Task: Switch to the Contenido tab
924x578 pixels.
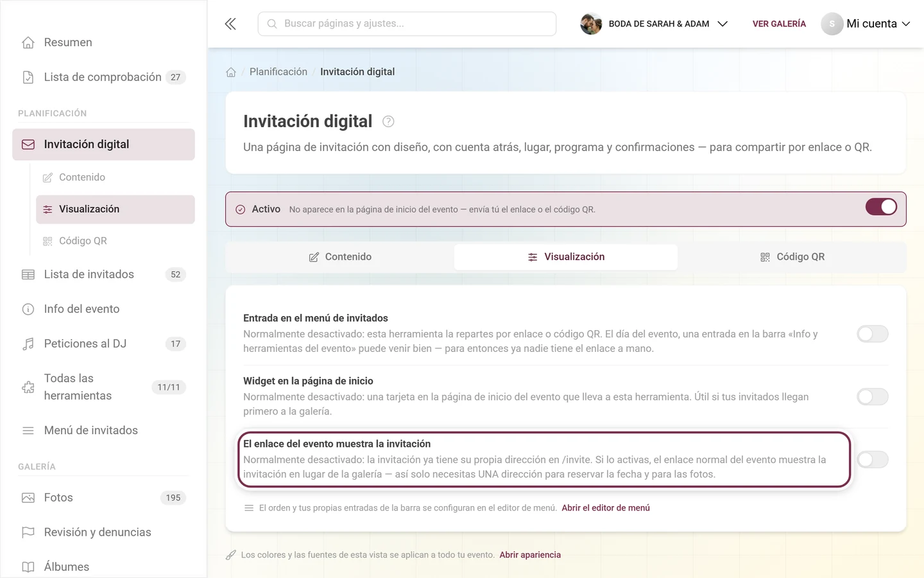Action: coord(340,257)
